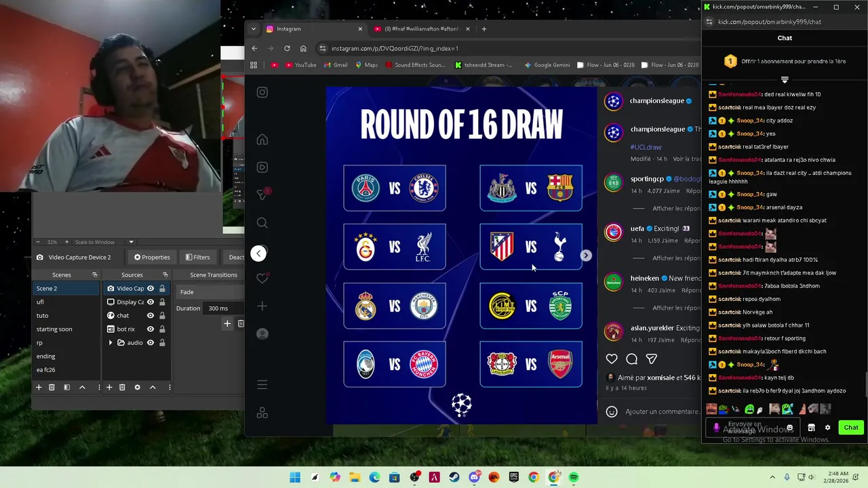Switch to Instagram browser tab

(x=315, y=29)
